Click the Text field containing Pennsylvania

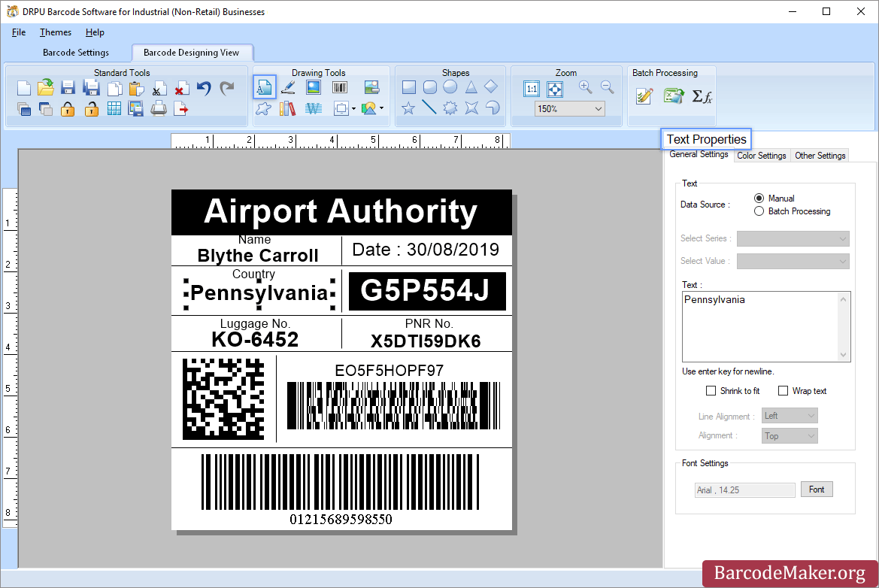(765, 326)
